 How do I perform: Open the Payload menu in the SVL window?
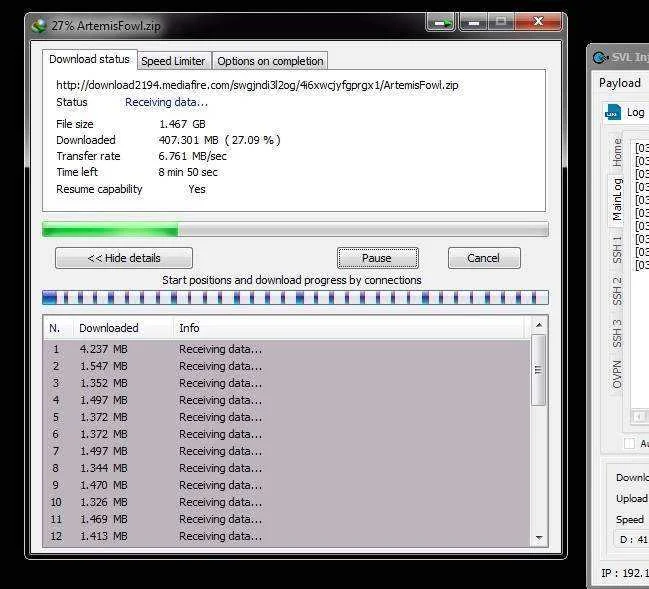click(x=620, y=83)
